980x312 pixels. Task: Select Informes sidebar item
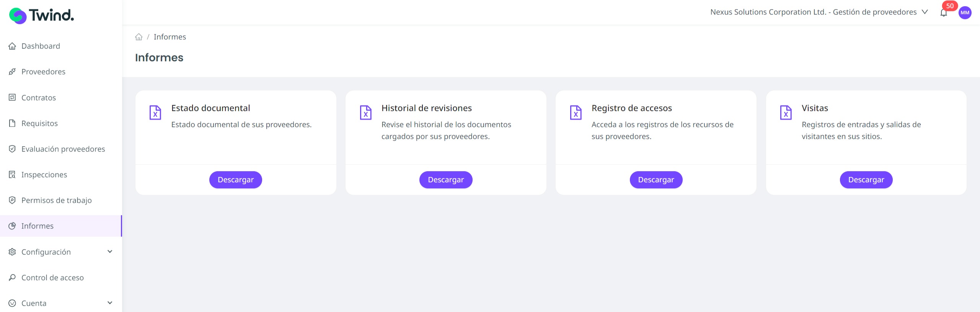(61, 226)
